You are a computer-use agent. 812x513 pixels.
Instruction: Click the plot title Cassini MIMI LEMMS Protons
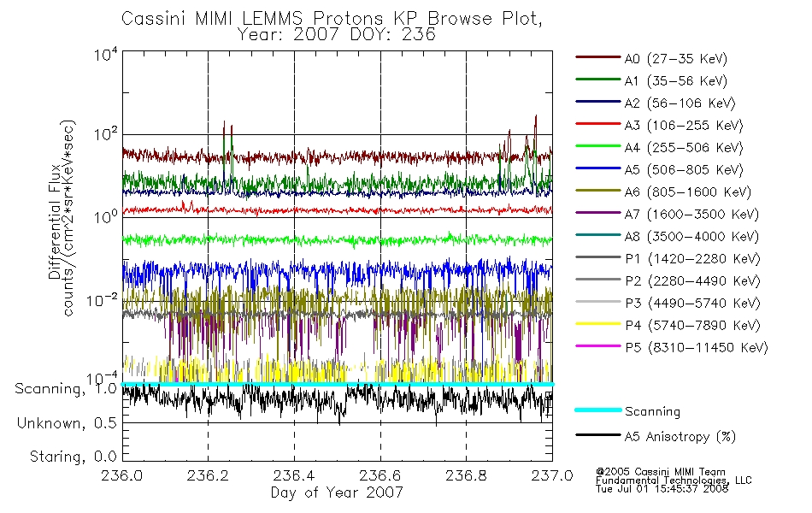pos(250,19)
